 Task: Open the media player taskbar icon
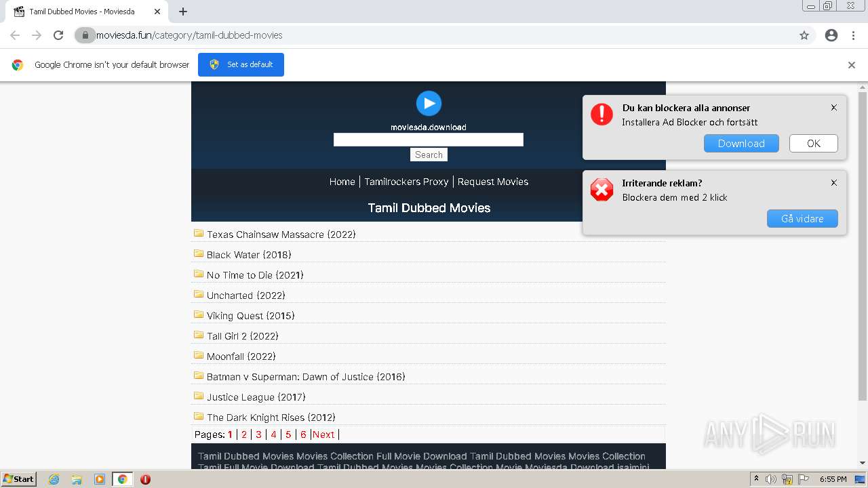pyautogui.click(x=100, y=479)
